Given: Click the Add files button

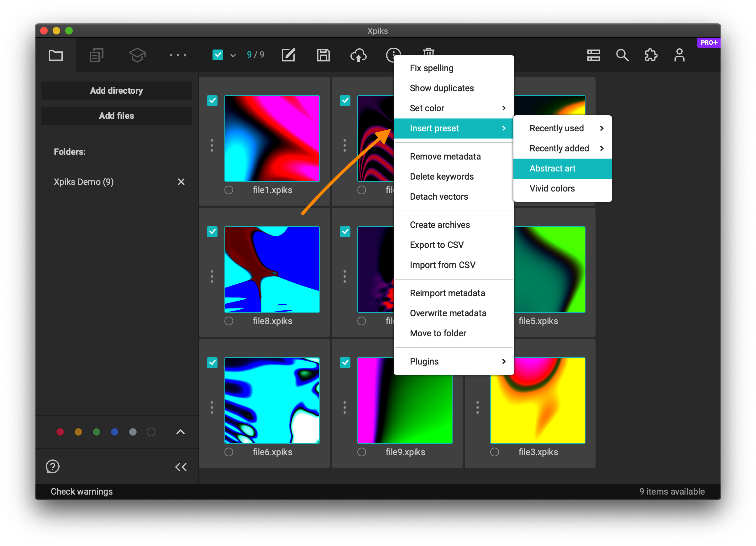Looking at the screenshot, I should pyautogui.click(x=116, y=116).
